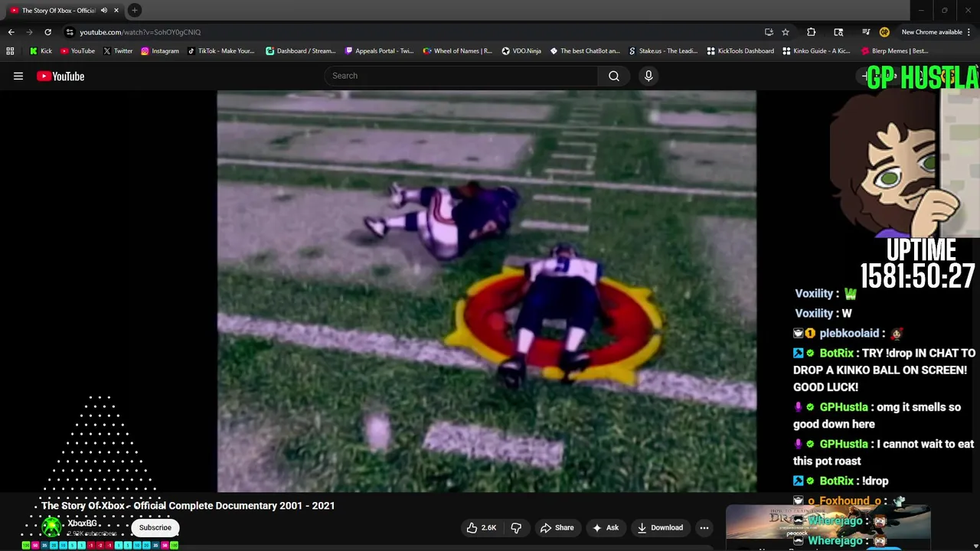Open the YouTube bookmark
The width and height of the screenshot is (980, 551).
coord(77,51)
